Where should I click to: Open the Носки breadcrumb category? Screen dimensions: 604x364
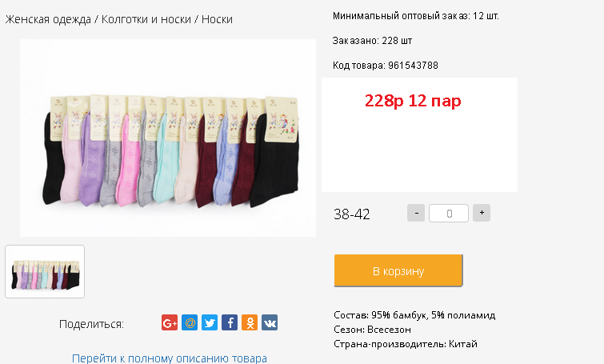[x=217, y=19]
